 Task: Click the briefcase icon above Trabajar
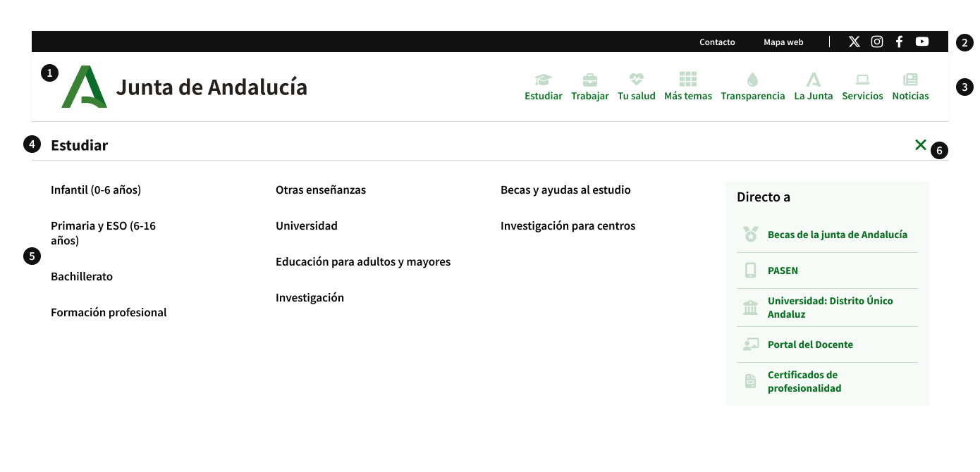590,80
